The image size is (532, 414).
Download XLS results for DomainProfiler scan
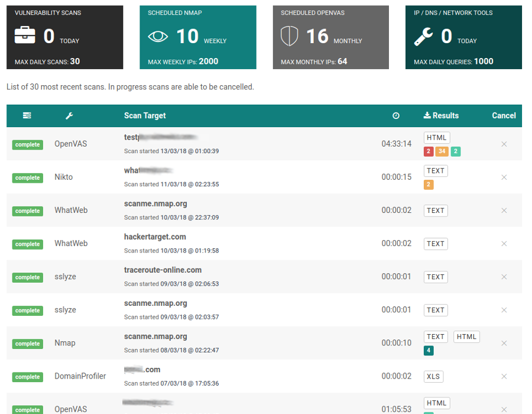[x=433, y=377]
